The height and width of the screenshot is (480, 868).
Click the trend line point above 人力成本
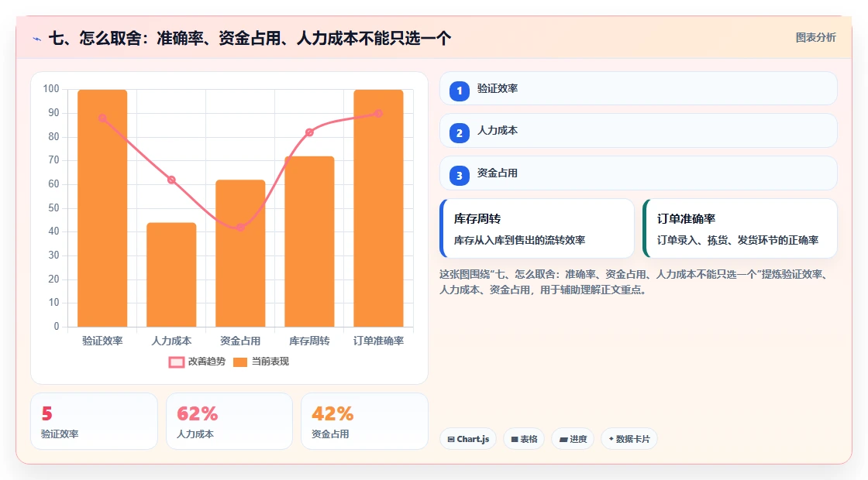[x=171, y=180]
